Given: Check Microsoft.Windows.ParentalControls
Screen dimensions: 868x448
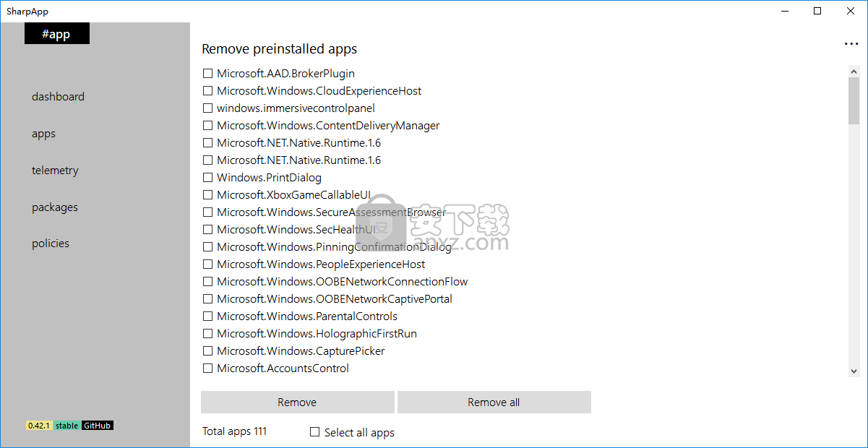Looking at the screenshot, I should click(x=208, y=316).
